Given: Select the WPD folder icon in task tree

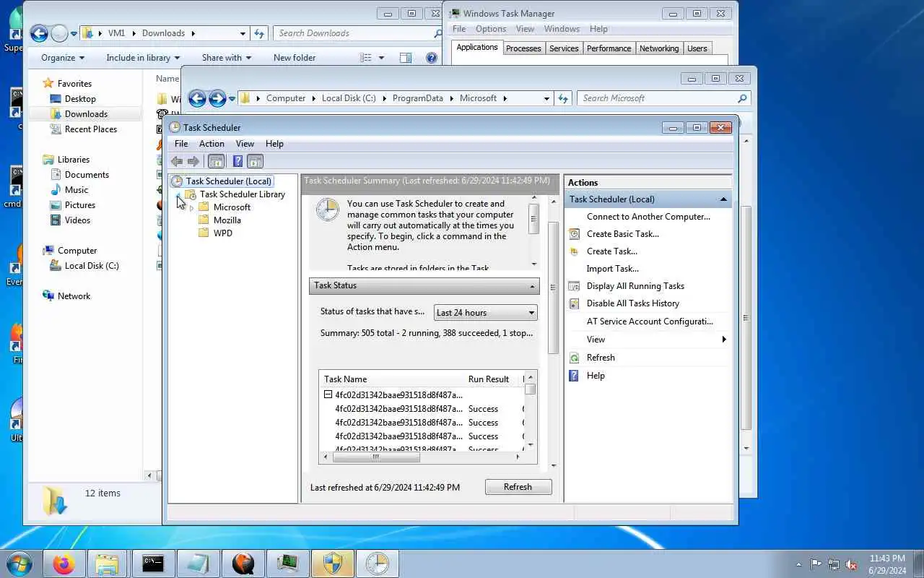Looking at the screenshot, I should click(204, 233).
